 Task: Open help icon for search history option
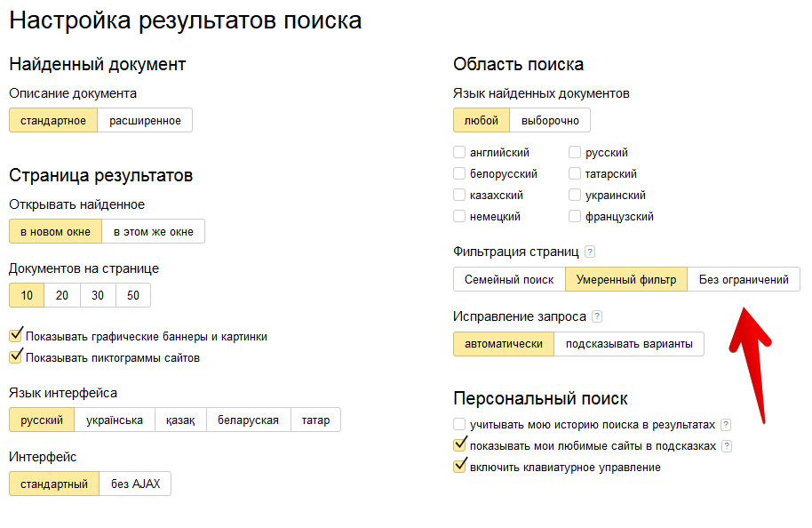coord(726,425)
